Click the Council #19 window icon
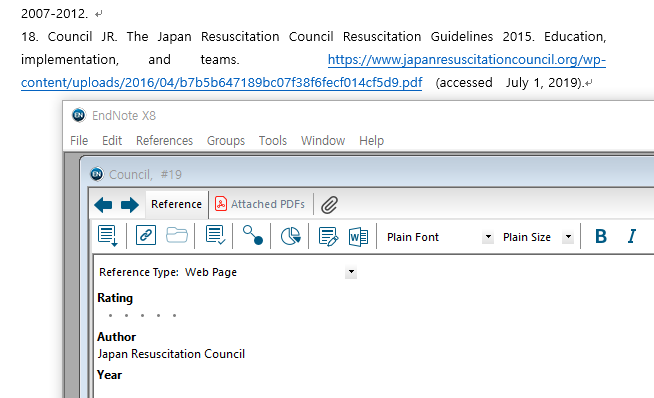Image resolution: width=654 pixels, height=398 pixels. [97, 174]
